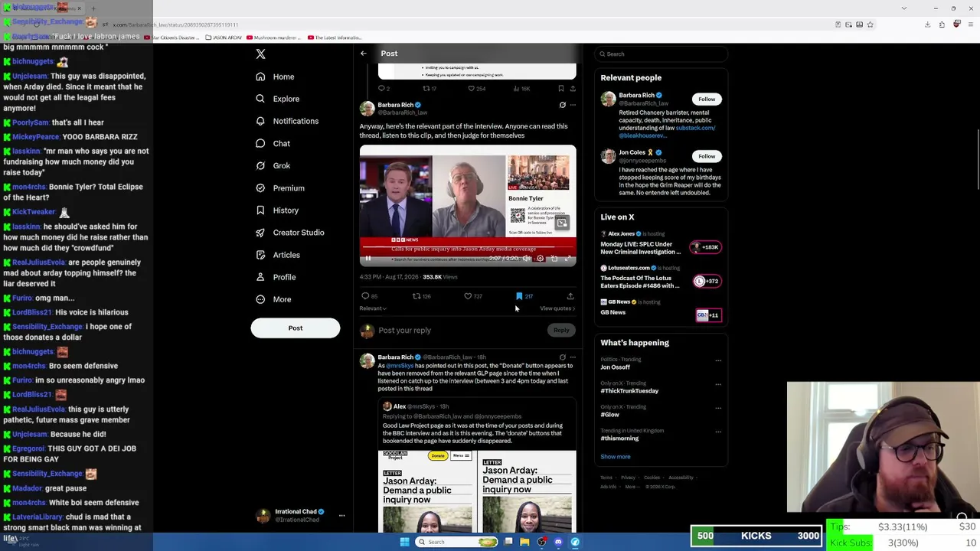
Task: Open the #ThickTrunkTuesday trend
Action: (x=629, y=391)
